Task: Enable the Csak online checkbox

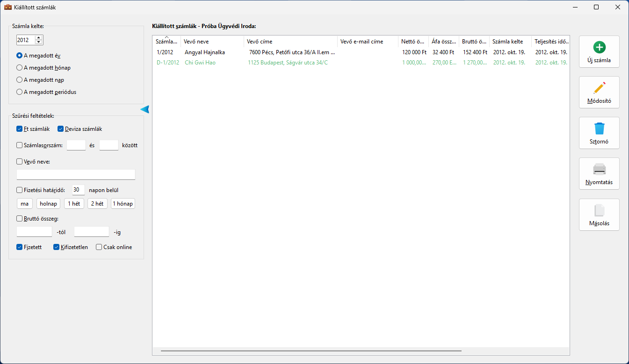Action: pyautogui.click(x=99, y=247)
